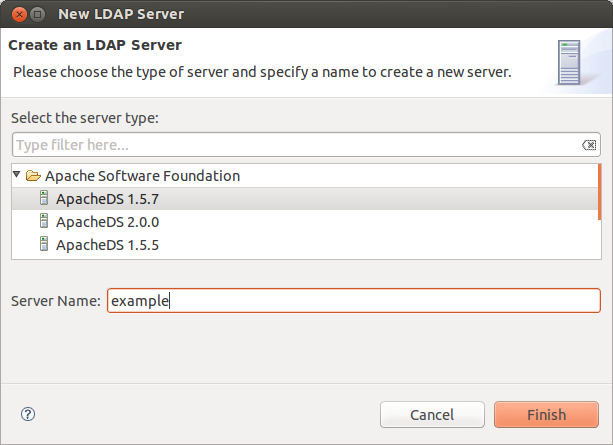Viewport: 613px width, 445px height.
Task: Collapse the Apache Software Foundation tree node
Action: click(x=17, y=175)
